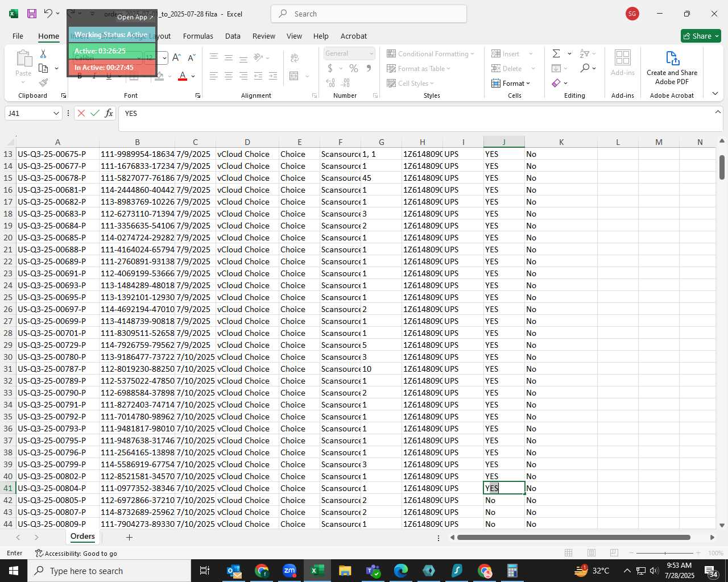Open Format as Table dropdown
Viewport: 728px width, 582px height.
(x=419, y=68)
